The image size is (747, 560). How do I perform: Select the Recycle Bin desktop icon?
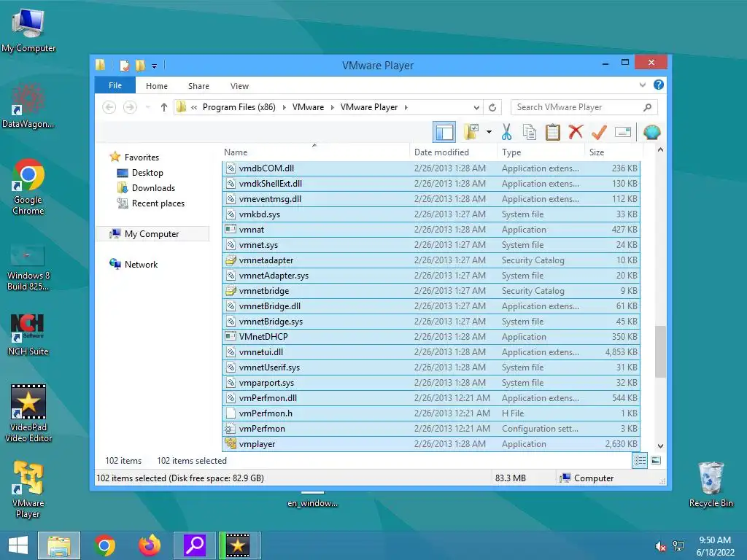[711, 484]
